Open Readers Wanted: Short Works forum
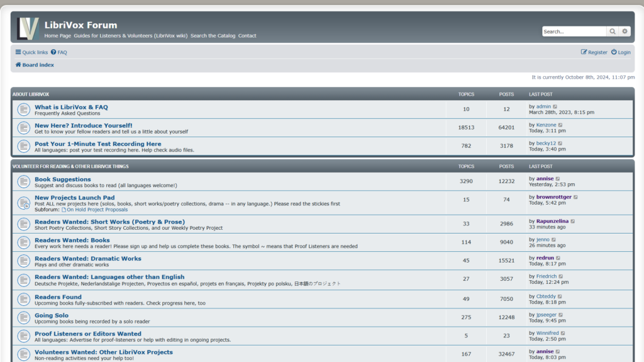The height and width of the screenshot is (362, 644). click(x=109, y=222)
